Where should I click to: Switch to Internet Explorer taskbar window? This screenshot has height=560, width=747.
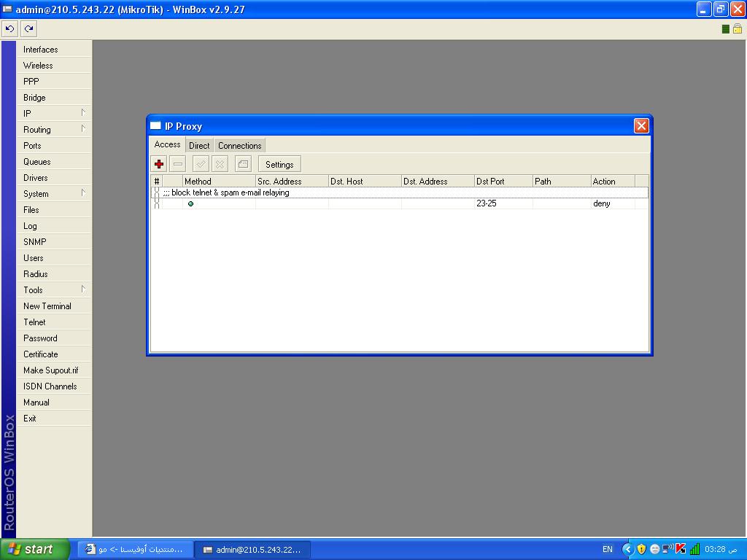click(135, 550)
